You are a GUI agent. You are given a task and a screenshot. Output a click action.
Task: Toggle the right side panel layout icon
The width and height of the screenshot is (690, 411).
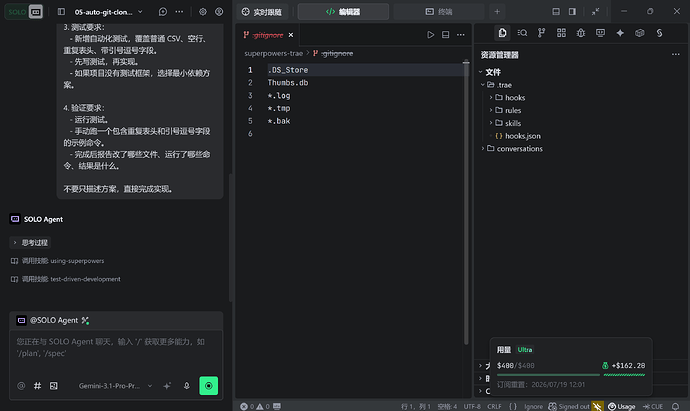click(572, 12)
